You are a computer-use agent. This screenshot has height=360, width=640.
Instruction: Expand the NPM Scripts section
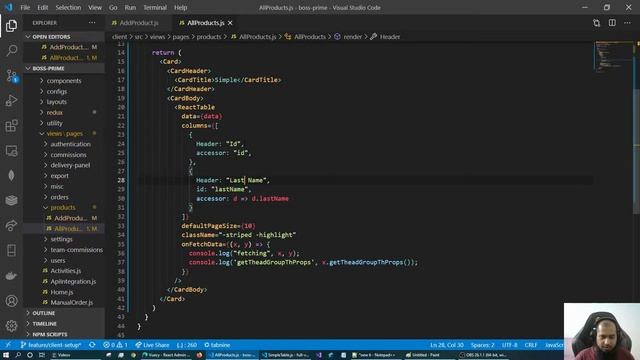64,334
